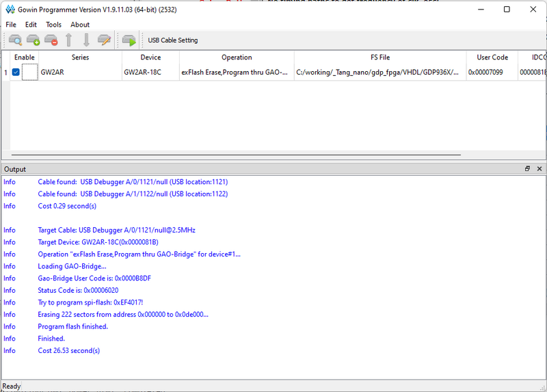This screenshot has width=547, height=392.
Task: Click the USB Cable Setting button
Action: (x=172, y=40)
